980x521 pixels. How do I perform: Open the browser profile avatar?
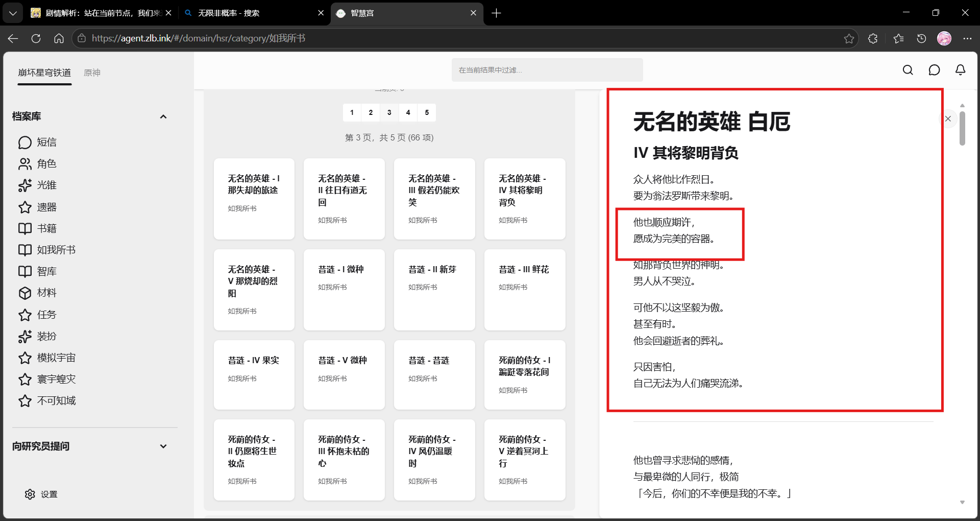(944, 38)
